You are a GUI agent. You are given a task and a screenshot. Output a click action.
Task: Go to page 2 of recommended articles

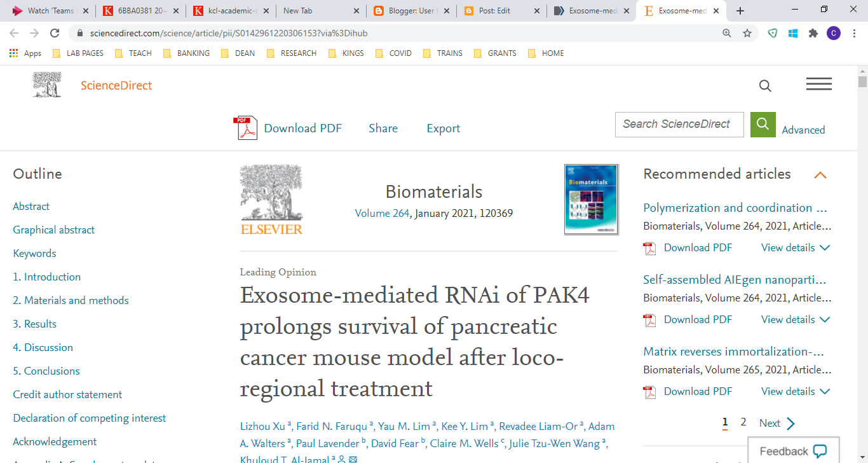point(743,422)
